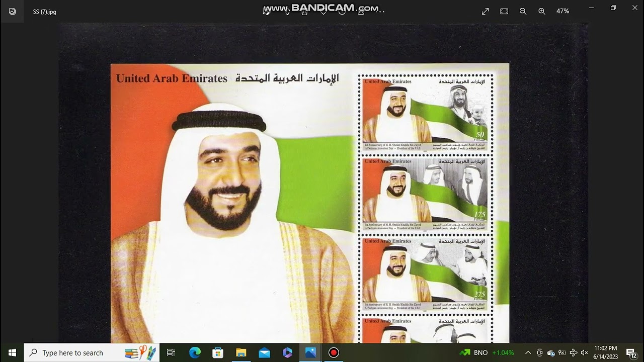Open the BNO +1.04% stock widget
This screenshot has width=644, height=362.
point(486,352)
